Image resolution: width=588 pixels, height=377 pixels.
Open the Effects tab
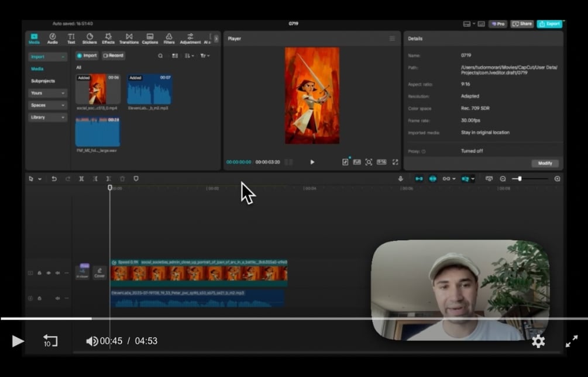click(108, 38)
